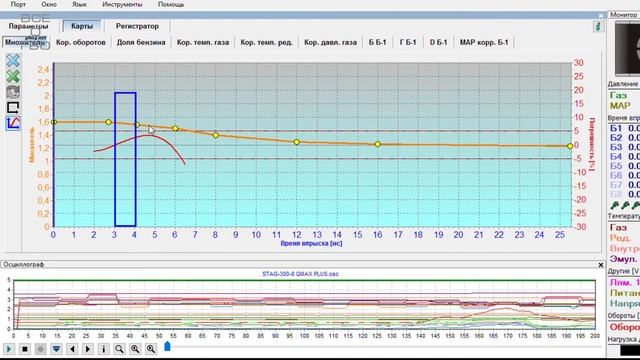640x360 pixels.
Task: Select the Кор. темп. газа tab
Action: [x=203, y=42]
